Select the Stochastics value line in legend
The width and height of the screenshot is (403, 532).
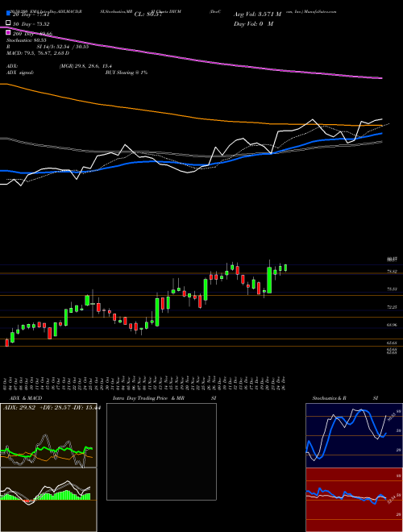tap(26, 40)
